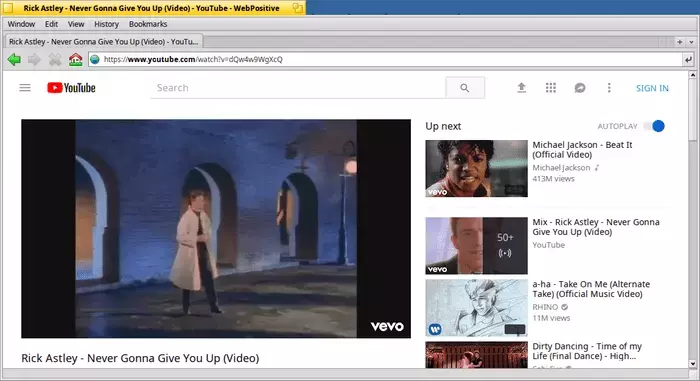Open Michael Jackson Beat It video title
The width and height of the screenshot is (700, 381).
click(582, 150)
